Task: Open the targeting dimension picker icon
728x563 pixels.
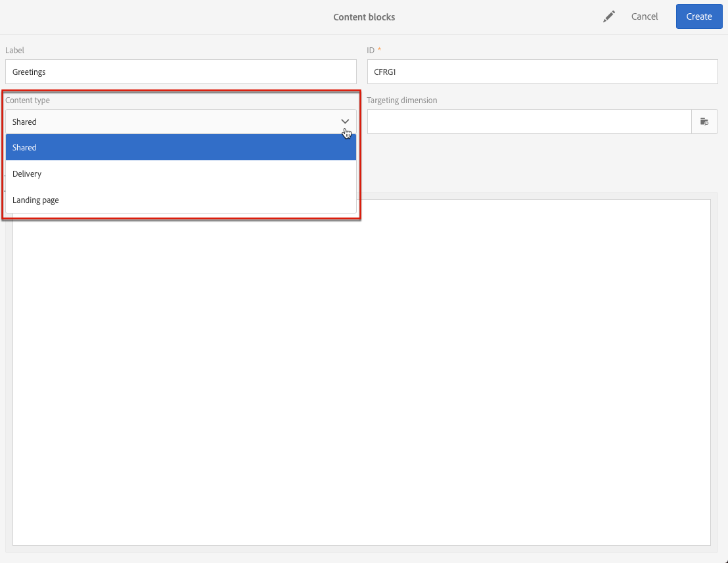Action: click(704, 122)
